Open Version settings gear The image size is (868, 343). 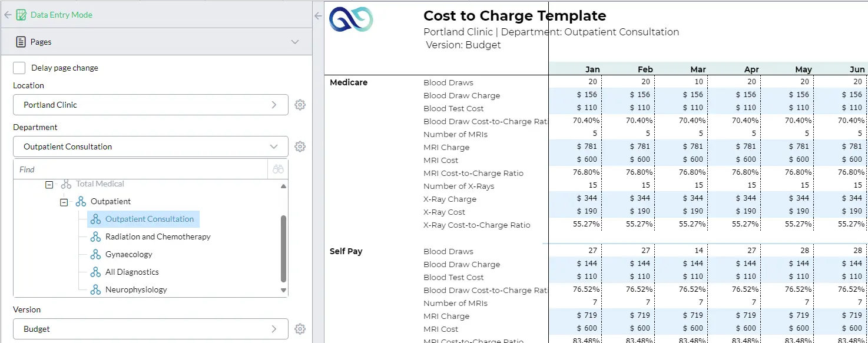tap(300, 329)
